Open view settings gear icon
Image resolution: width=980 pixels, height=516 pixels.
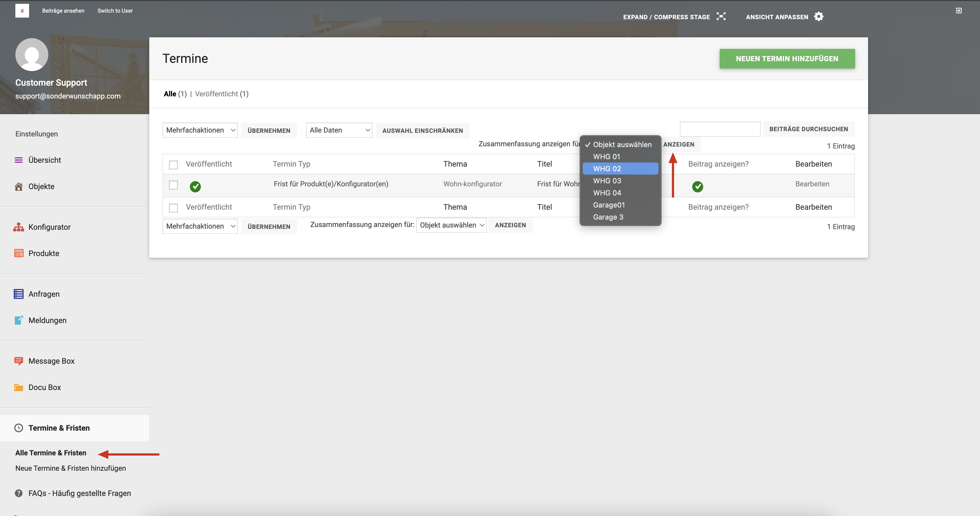[819, 16]
